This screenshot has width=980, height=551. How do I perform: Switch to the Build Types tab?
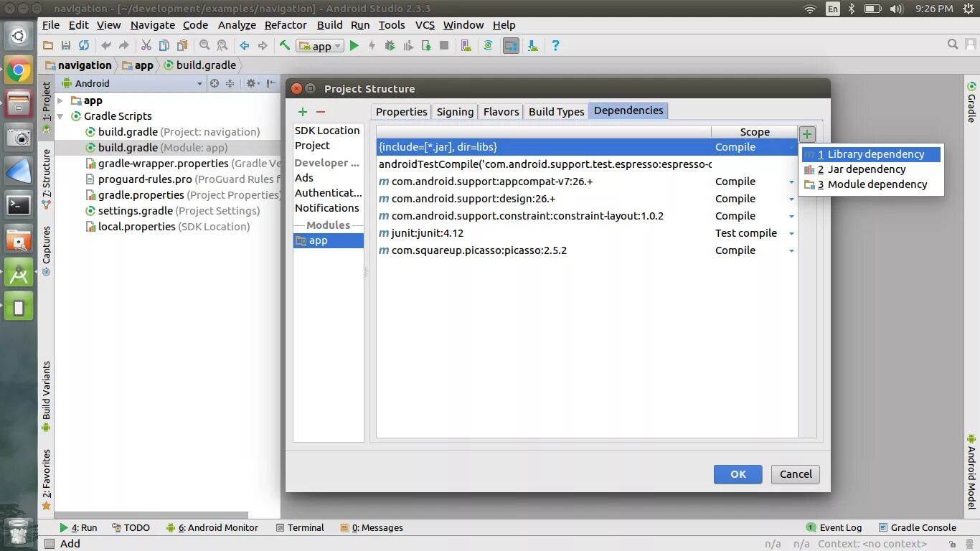[x=556, y=111]
